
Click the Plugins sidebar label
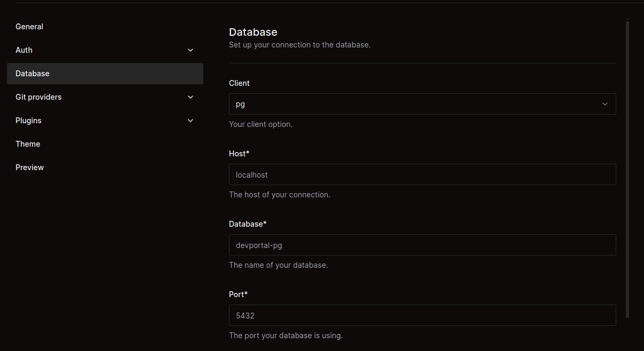coord(28,121)
